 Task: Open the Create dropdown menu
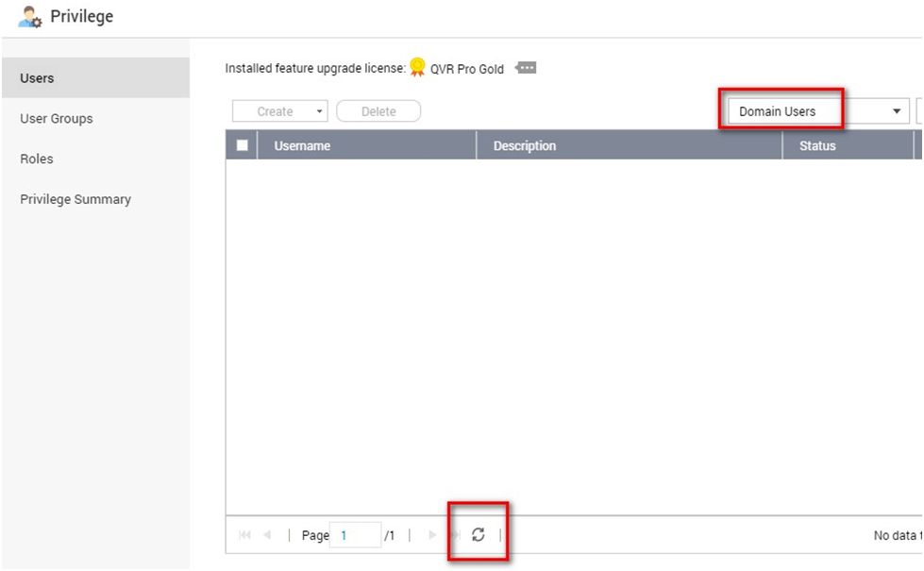pos(280,111)
